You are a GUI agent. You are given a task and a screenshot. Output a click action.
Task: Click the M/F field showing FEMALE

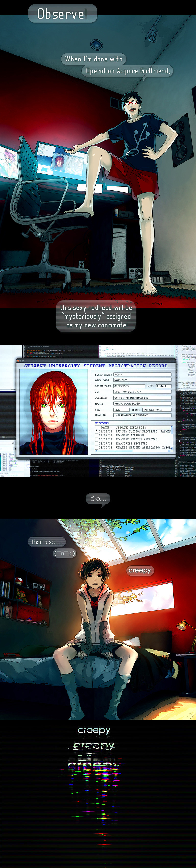point(163,386)
